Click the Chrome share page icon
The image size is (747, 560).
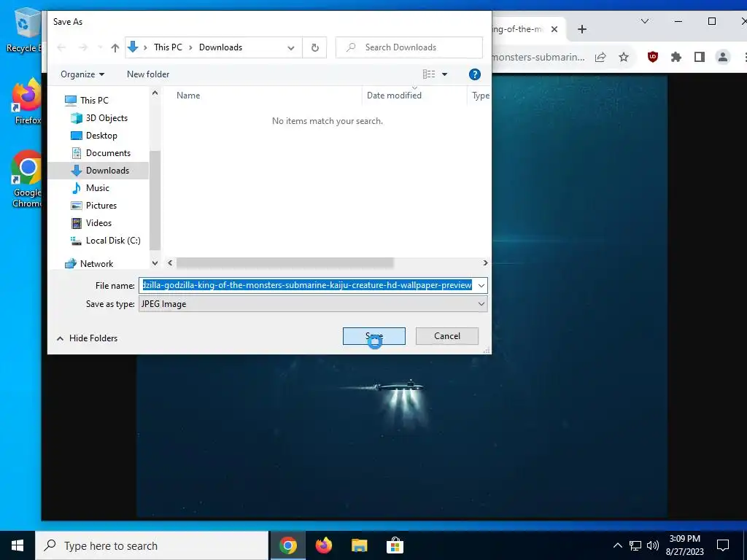[x=600, y=57]
